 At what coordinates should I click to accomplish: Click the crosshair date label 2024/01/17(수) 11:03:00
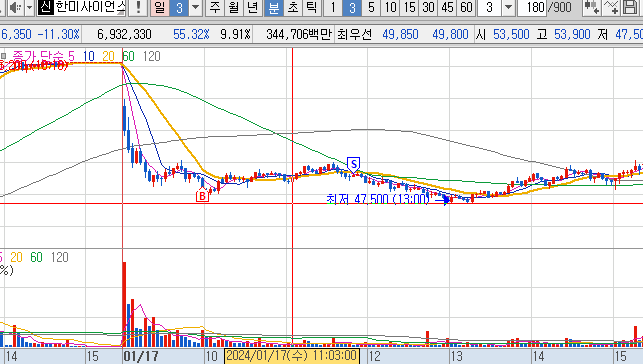(x=292, y=355)
